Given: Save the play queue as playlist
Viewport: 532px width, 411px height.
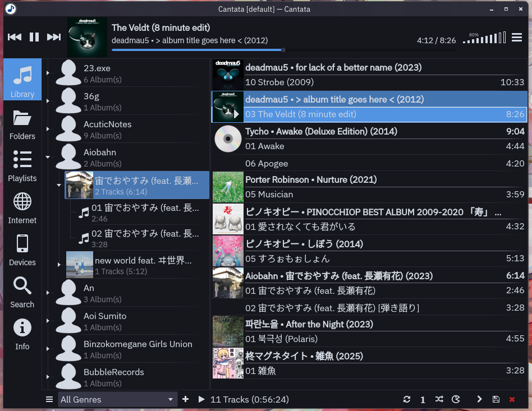Looking at the screenshot, I should 496,399.
